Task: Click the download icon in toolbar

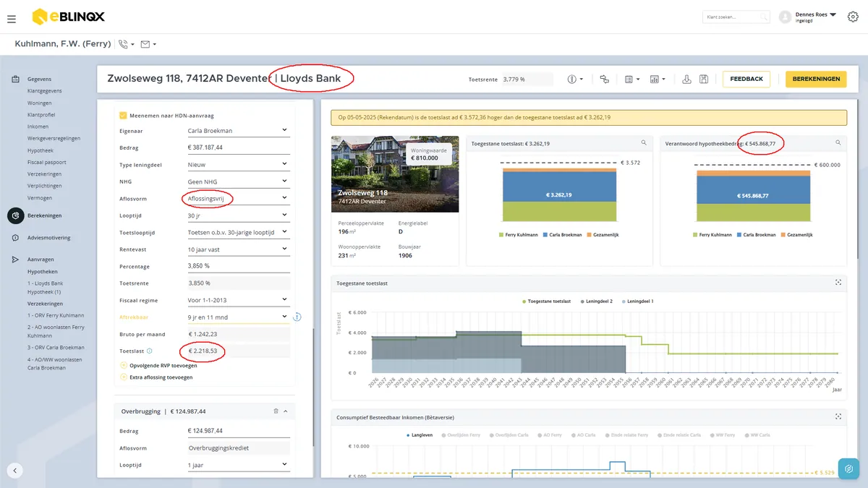Action: [686, 79]
